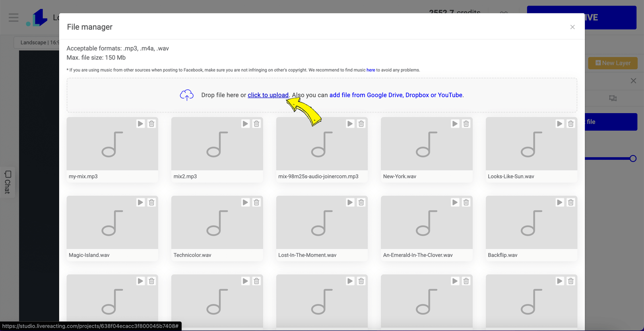Delete the Backflip.wav file
Image resolution: width=644 pixels, height=331 pixels.
click(x=571, y=202)
